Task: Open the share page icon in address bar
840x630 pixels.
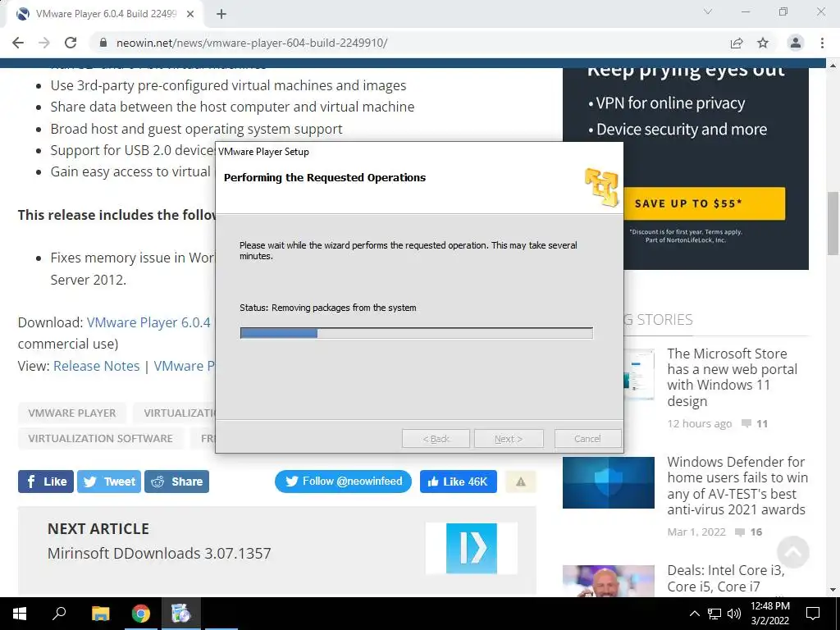Action: (737, 43)
